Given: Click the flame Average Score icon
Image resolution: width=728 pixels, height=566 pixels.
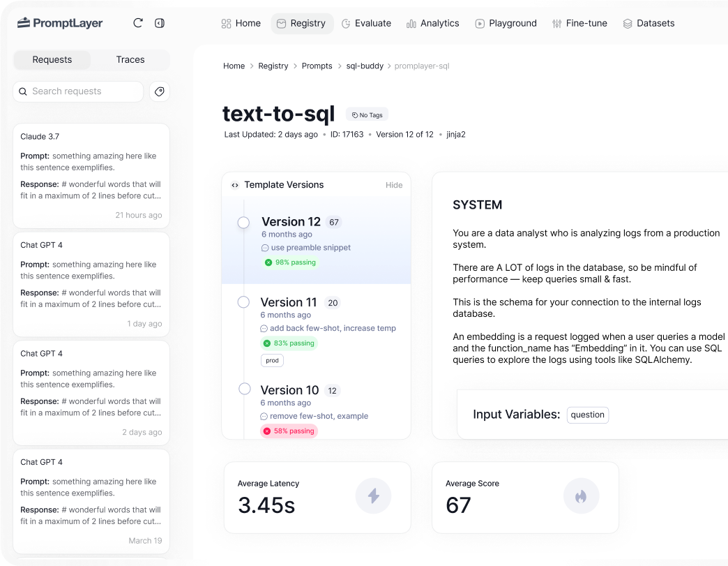Looking at the screenshot, I should [581, 496].
